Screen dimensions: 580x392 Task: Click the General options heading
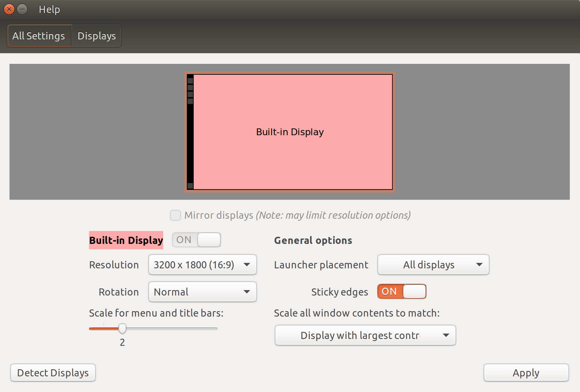coord(313,240)
